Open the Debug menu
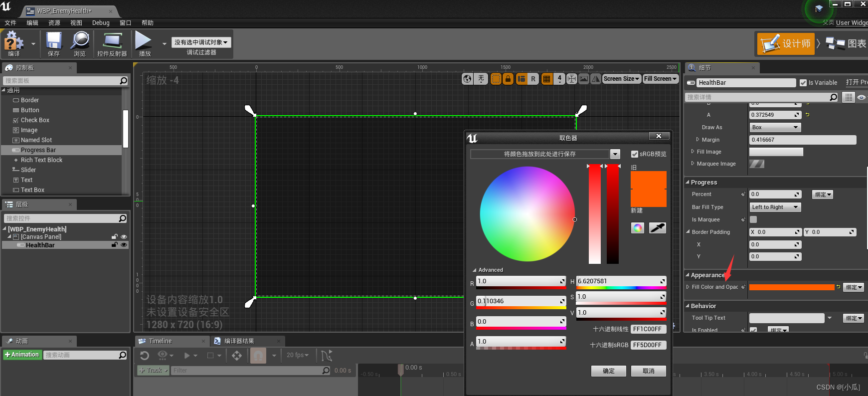The height and width of the screenshot is (396, 868). 101,23
